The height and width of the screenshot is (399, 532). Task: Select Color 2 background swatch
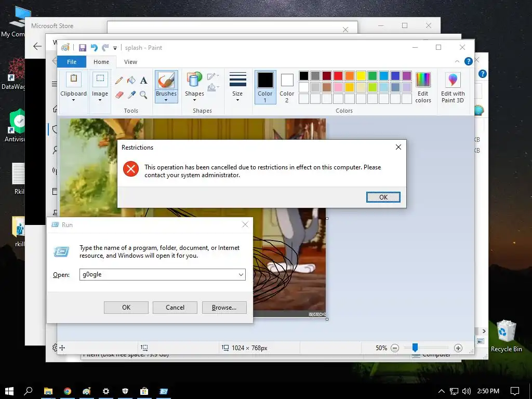[287, 87]
